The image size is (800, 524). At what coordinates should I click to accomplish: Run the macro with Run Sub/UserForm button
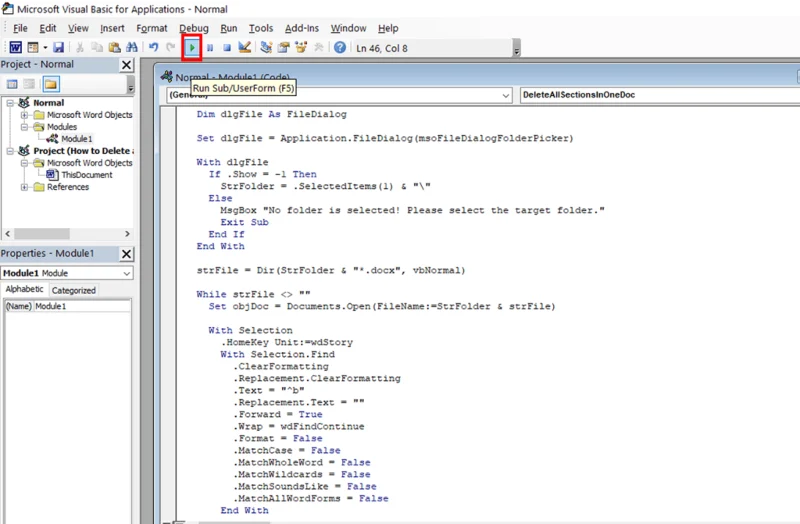tap(192, 48)
